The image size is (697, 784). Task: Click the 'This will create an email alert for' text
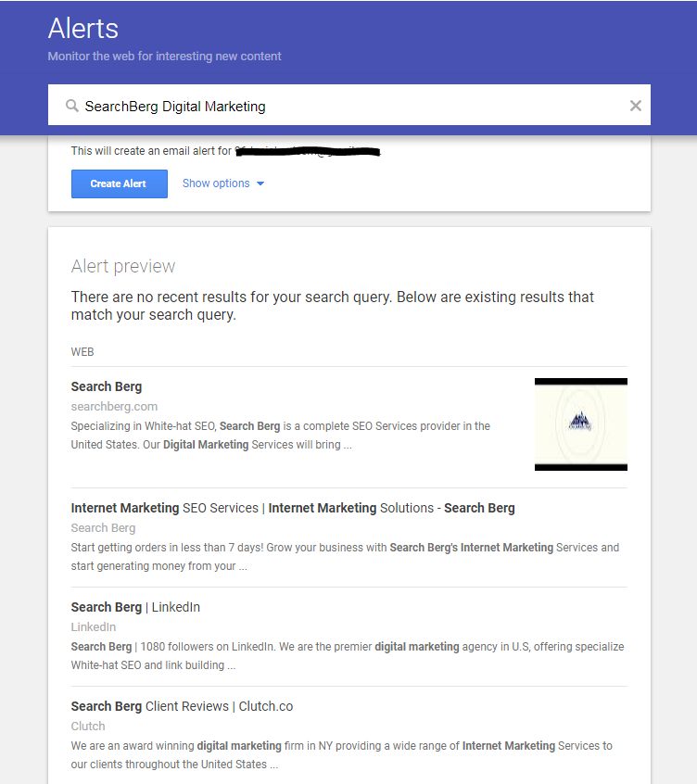151,151
